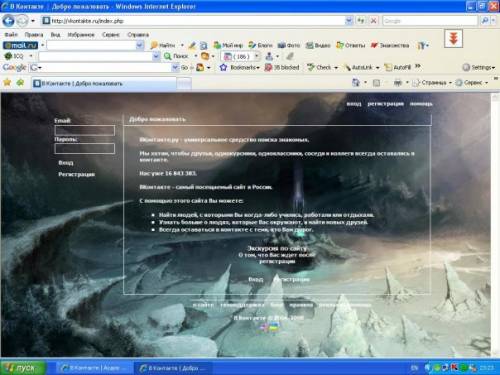Screen dimensions: 500x375
Task: Open Google toolbar Settings
Action: pos(478,67)
